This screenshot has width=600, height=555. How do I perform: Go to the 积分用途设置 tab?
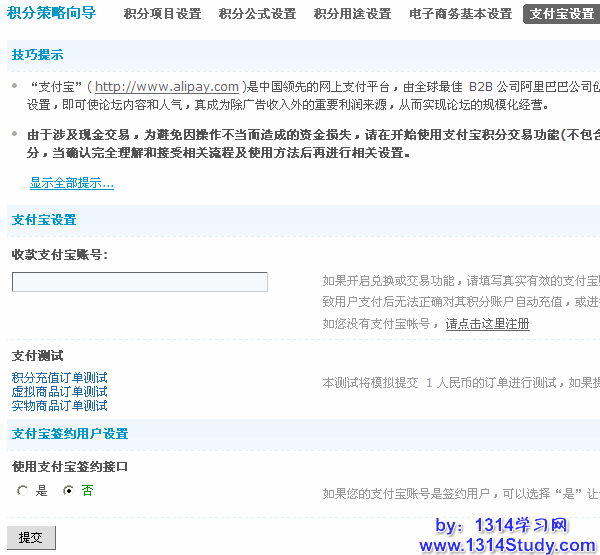[352, 14]
